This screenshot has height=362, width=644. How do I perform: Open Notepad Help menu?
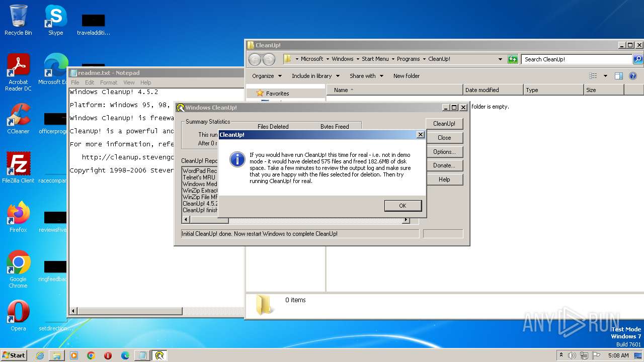coord(146,82)
